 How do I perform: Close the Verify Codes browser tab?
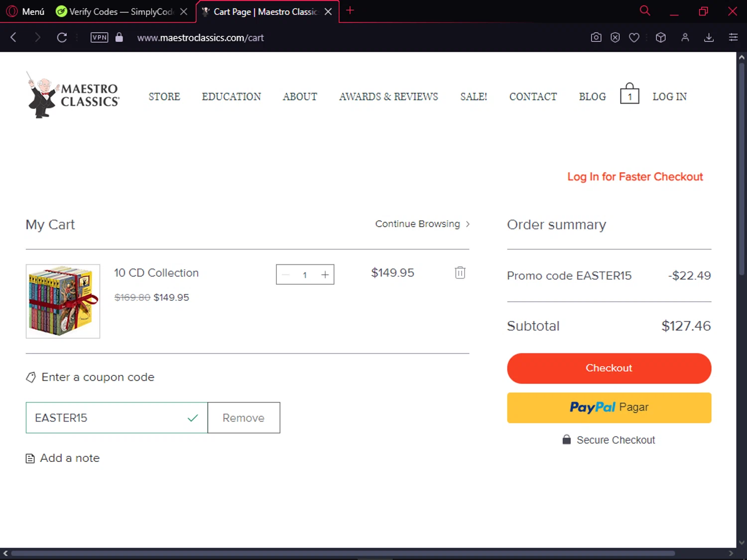pyautogui.click(x=184, y=11)
